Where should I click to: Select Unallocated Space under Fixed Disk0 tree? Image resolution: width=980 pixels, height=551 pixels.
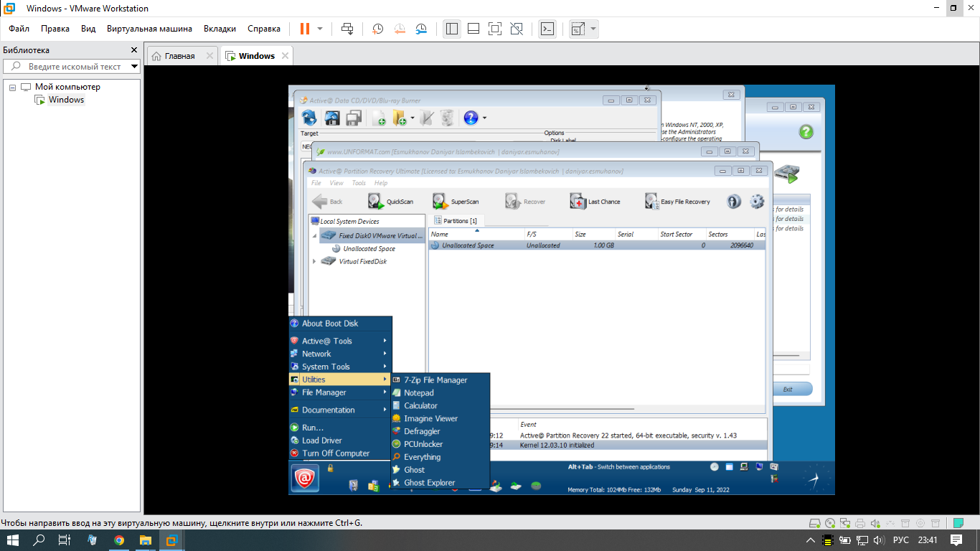369,248
